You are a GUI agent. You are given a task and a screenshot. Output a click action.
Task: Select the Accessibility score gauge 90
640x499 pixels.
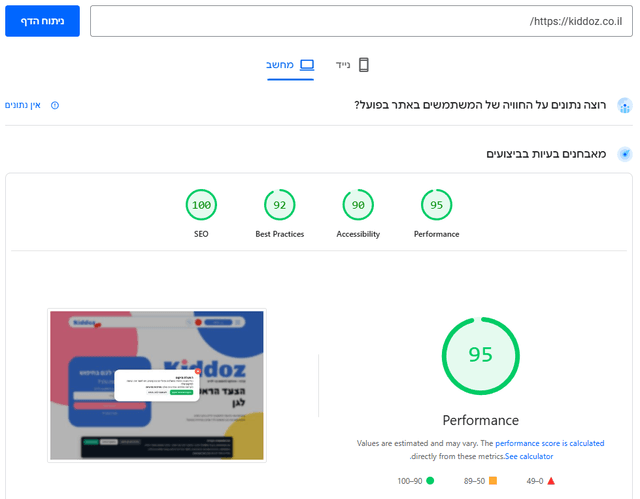pyautogui.click(x=358, y=206)
